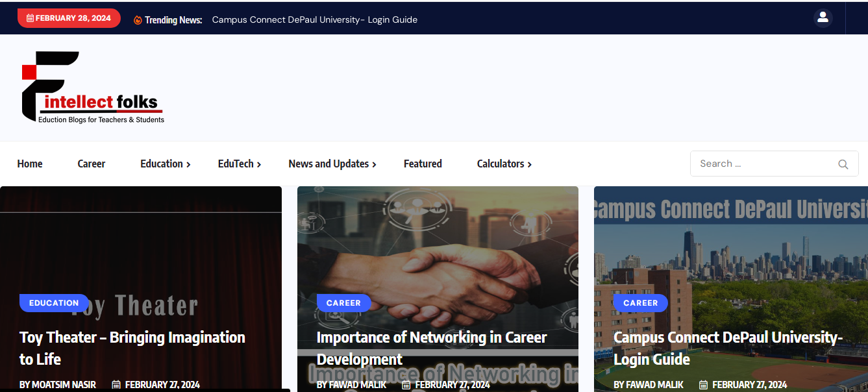
Task: Click the Trending News label
Action: [173, 20]
